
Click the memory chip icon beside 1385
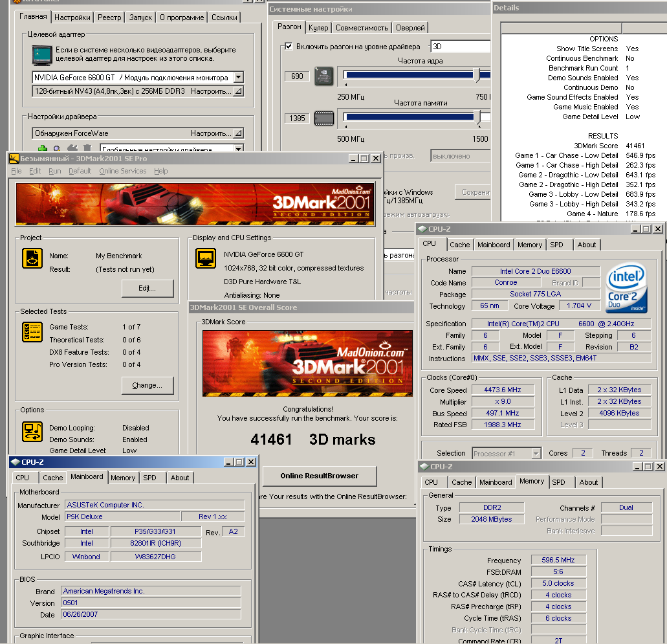click(x=323, y=118)
